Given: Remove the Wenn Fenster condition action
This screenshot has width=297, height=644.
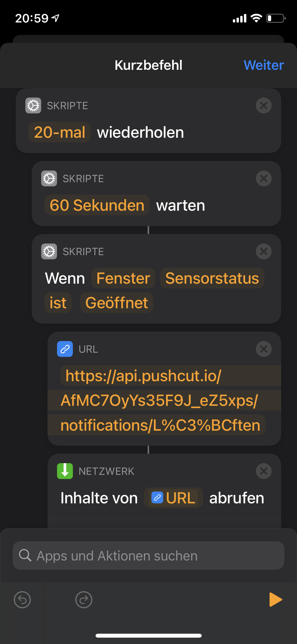Looking at the screenshot, I should [263, 251].
